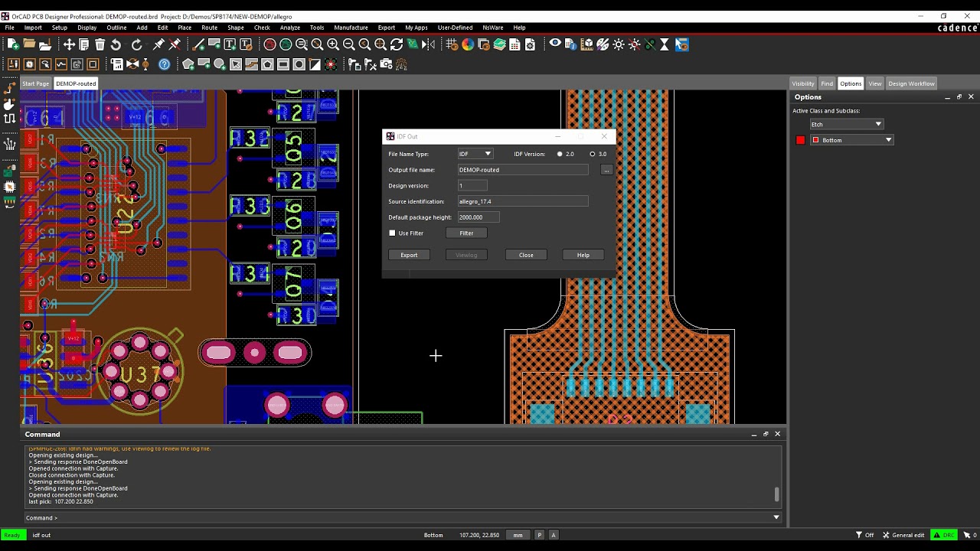Click the Zoom out magnifier icon
The image size is (980, 551).
point(349,45)
